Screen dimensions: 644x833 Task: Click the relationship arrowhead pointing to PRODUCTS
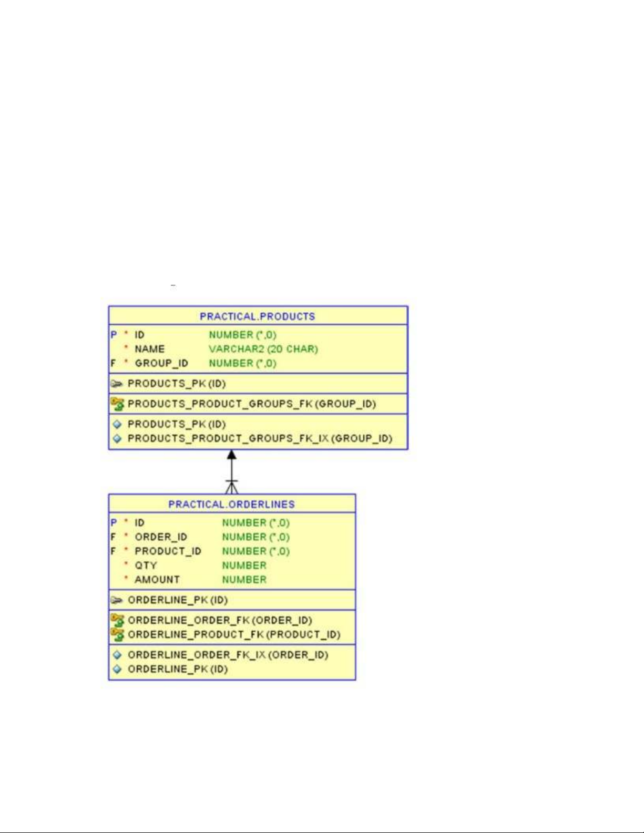(231, 455)
